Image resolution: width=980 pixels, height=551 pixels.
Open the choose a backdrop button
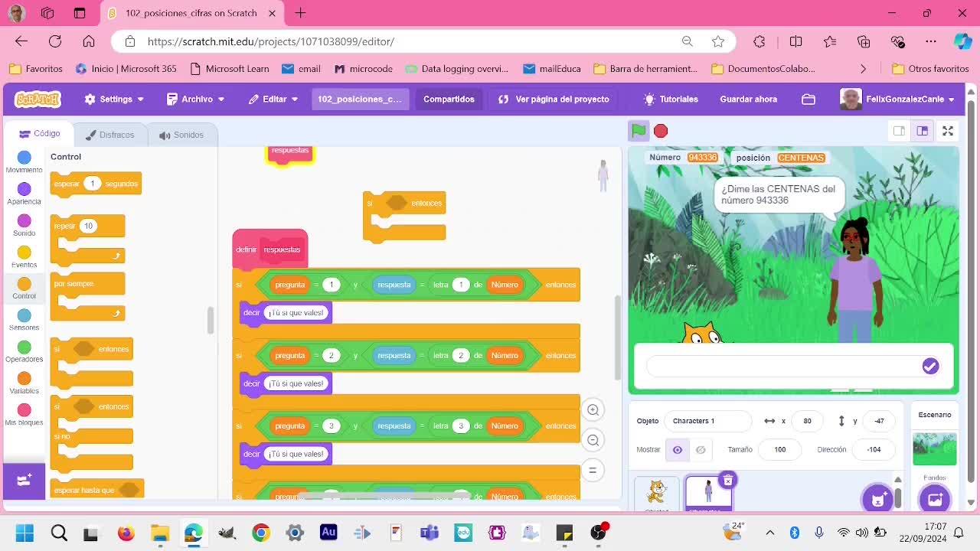click(935, 499)
